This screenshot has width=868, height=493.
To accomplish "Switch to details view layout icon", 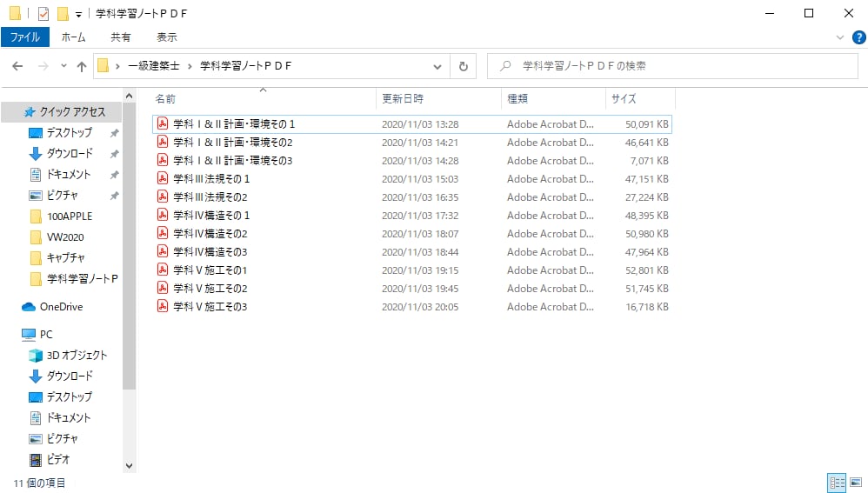I will (x=837, y=483).
